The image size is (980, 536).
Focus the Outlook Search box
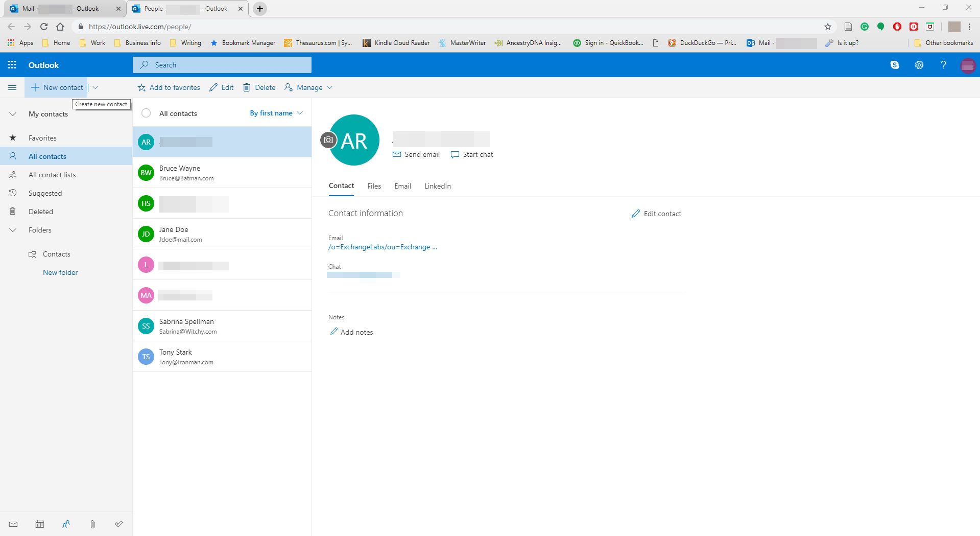click(222, 65)
